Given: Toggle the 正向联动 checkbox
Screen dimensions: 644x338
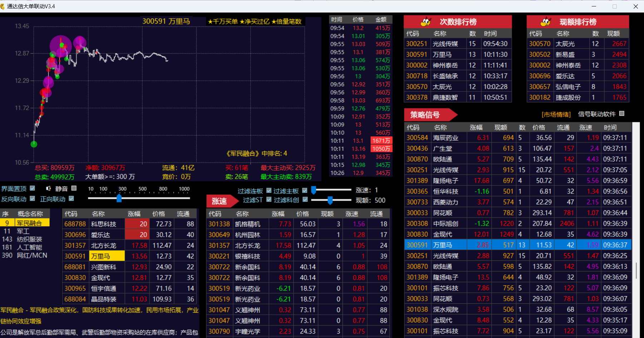Looking at the screenshot, I should 71,199.
